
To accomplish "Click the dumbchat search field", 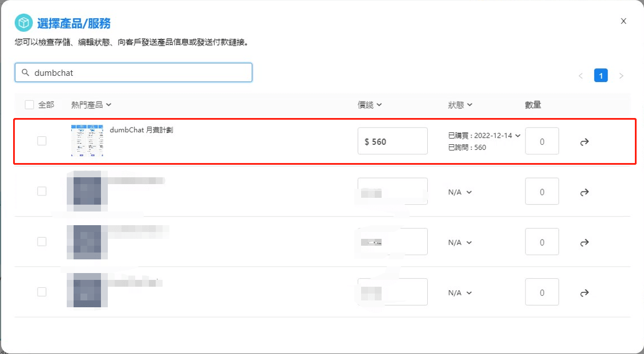I will coord(133,73).
